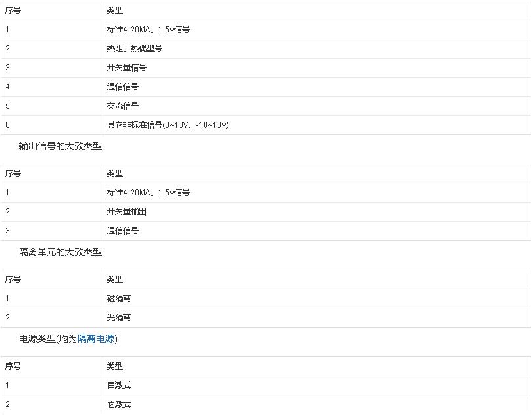Select 通信信号 in row 4 of top table
532x415 pixels.
pyautogui.click(x=122, y=87)
